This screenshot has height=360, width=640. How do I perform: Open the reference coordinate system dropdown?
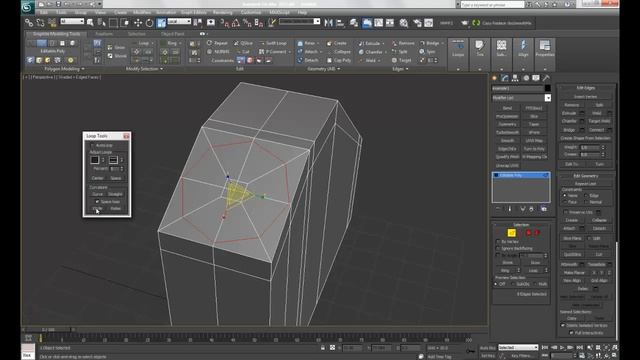click(x=179, y=21)
